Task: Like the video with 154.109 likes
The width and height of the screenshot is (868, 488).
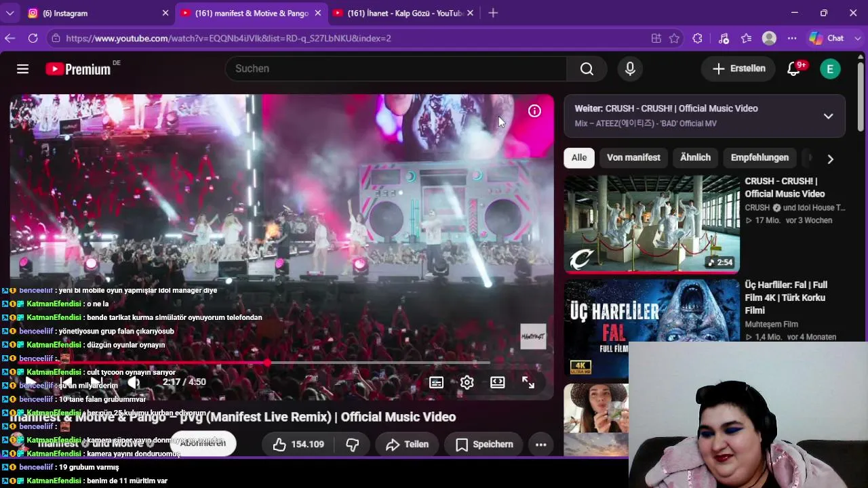Action: [298, 445]
